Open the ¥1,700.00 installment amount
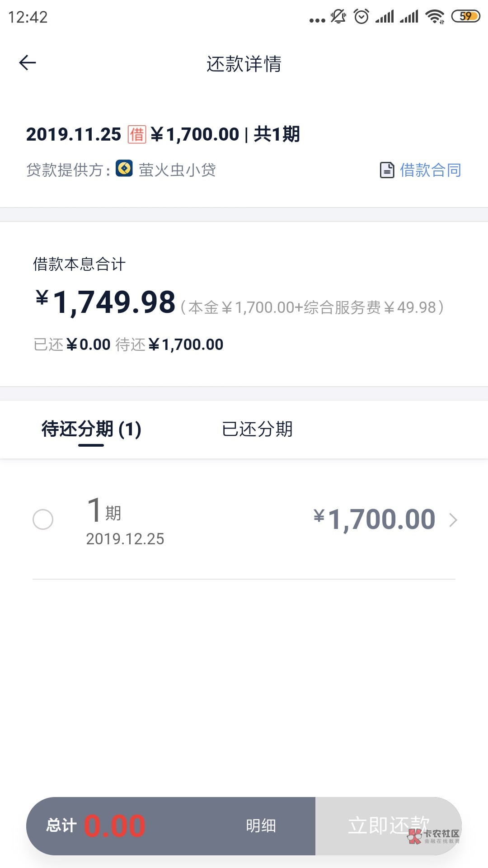488x868 pixels. 375,519
